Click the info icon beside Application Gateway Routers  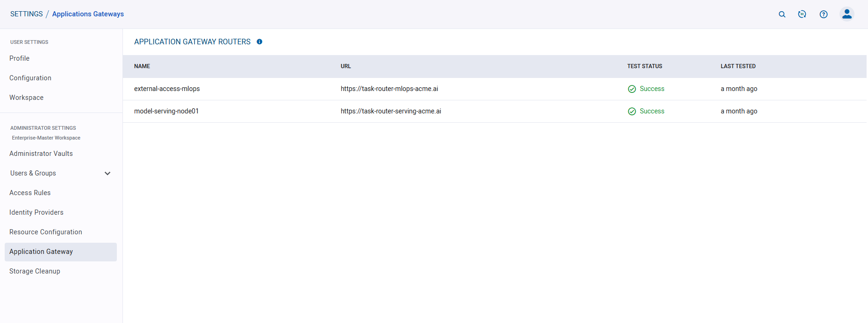[x=259, y=42]
